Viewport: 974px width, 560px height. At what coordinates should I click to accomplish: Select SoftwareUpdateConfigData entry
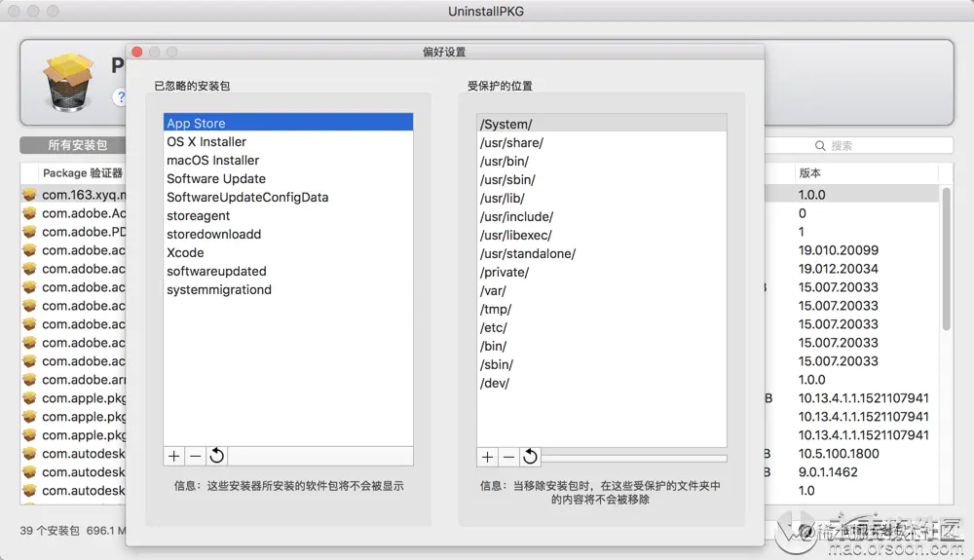pos(288,198)
